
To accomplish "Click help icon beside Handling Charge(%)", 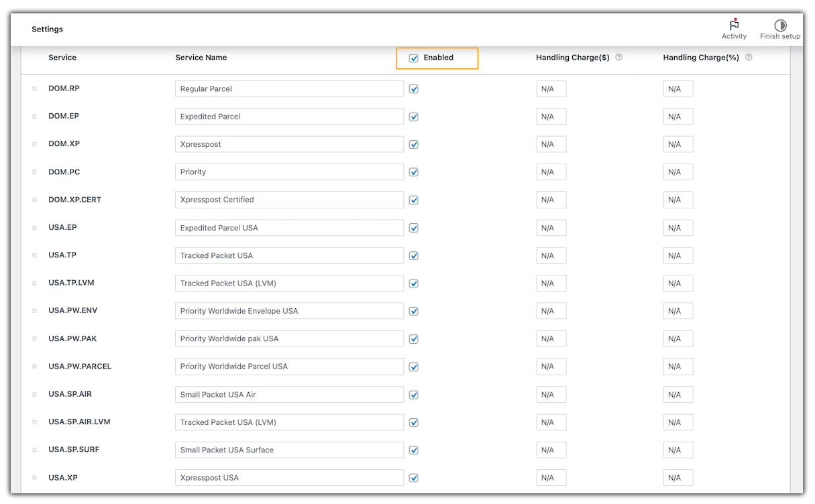I will click(749, 58).
